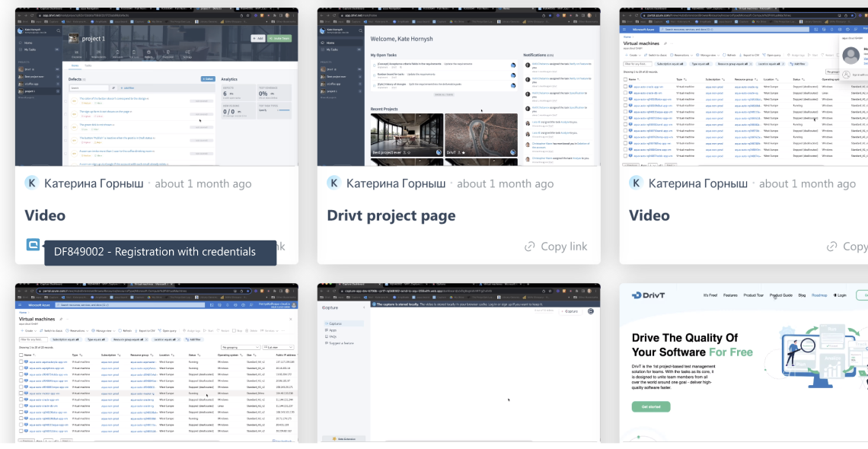This screenshot has height=449, width=868.
Task: Open the 'Welcome, Kate Hornysh' dashboard thumbnail
Action: (458, 87)
